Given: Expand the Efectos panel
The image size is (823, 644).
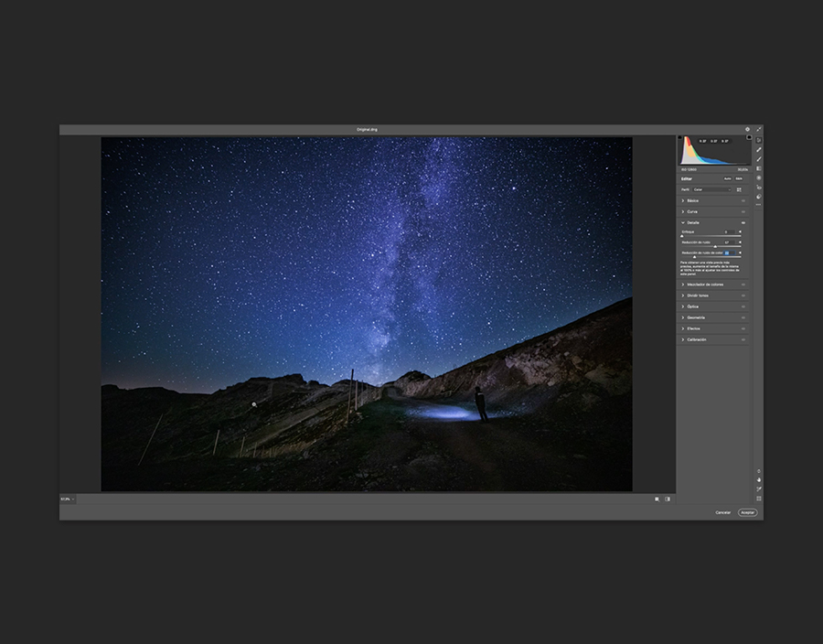Looking at the screenshot, I should [x=683, y=328].
